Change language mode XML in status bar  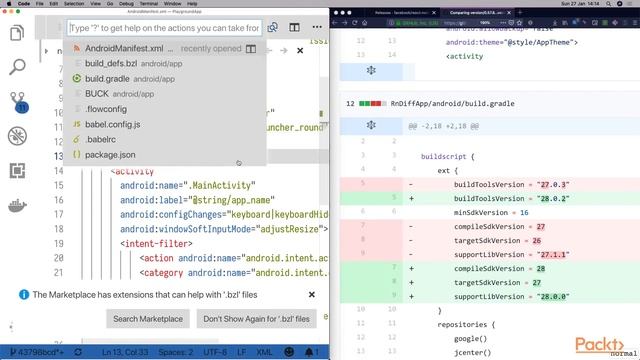point(264,352)
